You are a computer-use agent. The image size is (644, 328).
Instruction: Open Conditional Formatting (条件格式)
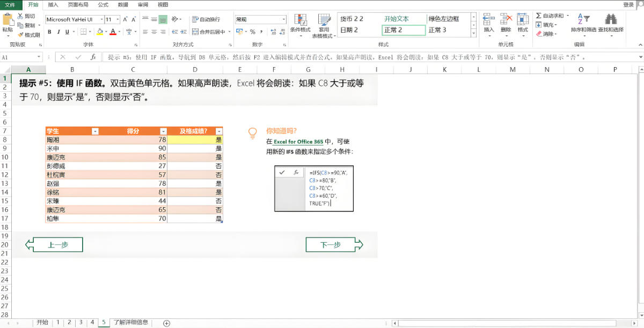300,23
